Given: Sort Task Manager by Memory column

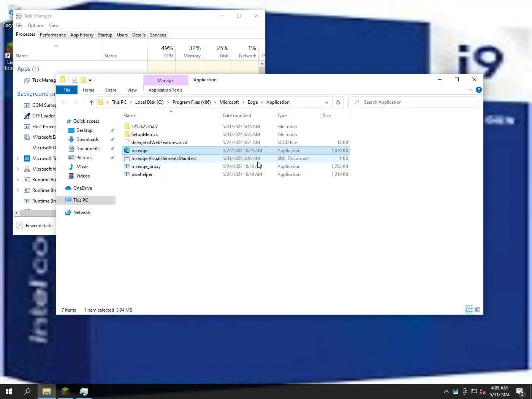Looking at the screenshot, I should point(189,52).
